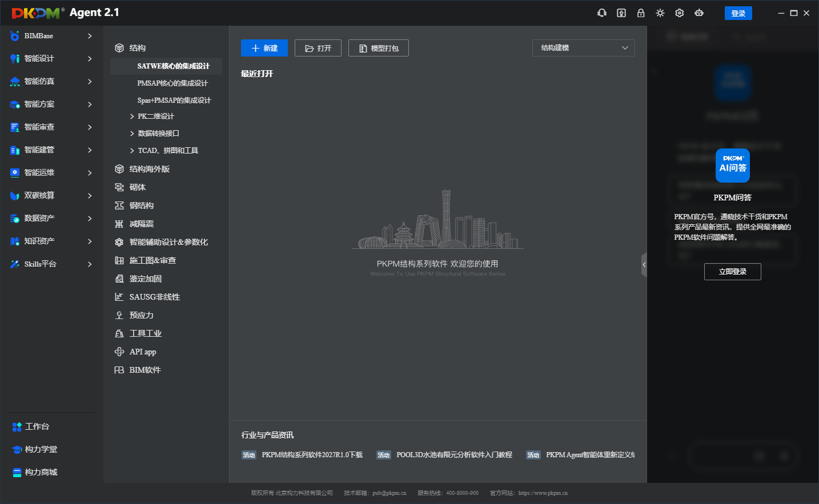Expand the 数据转换接口 group
Screen dimensions: 819x504
click(x=132, y=134)
